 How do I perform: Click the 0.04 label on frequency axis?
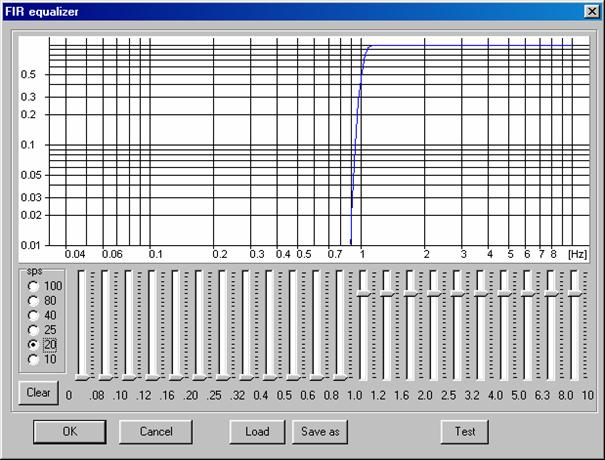click(75, 254)
